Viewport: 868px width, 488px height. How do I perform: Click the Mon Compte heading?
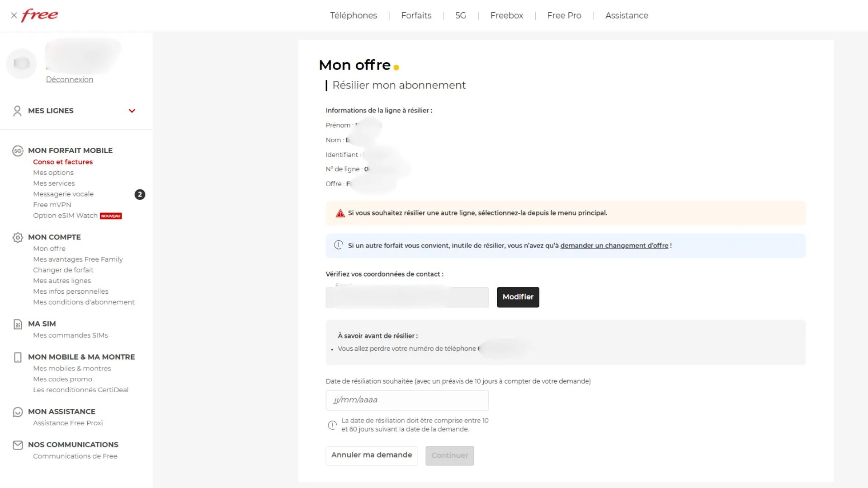[54, 237]
